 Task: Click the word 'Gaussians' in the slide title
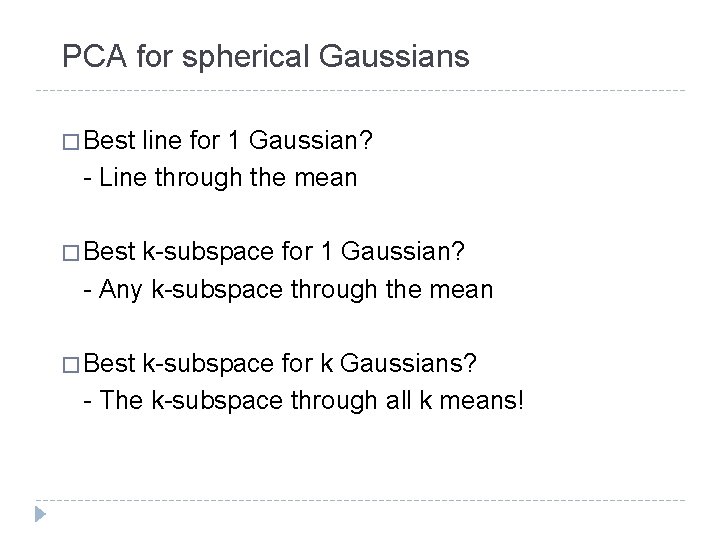pyautogui.click(x=394, y=57)
